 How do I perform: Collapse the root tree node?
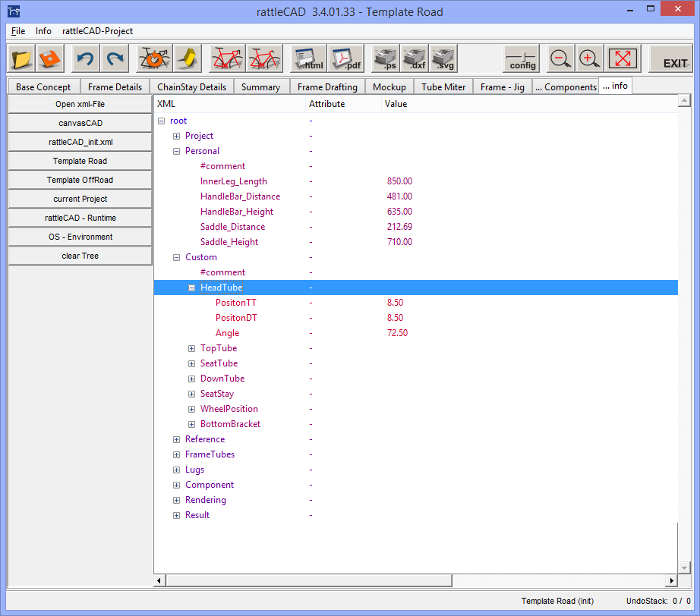coord(162,121)
